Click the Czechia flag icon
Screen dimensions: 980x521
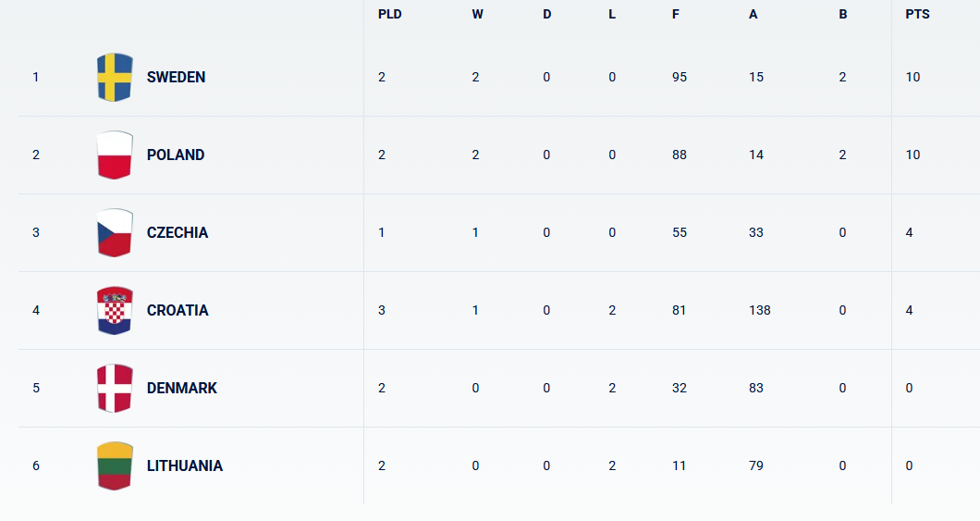click(x=115, y=232)
